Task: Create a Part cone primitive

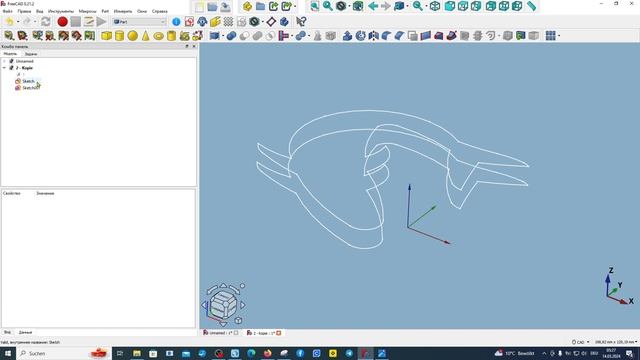Action: pos(145,36)
